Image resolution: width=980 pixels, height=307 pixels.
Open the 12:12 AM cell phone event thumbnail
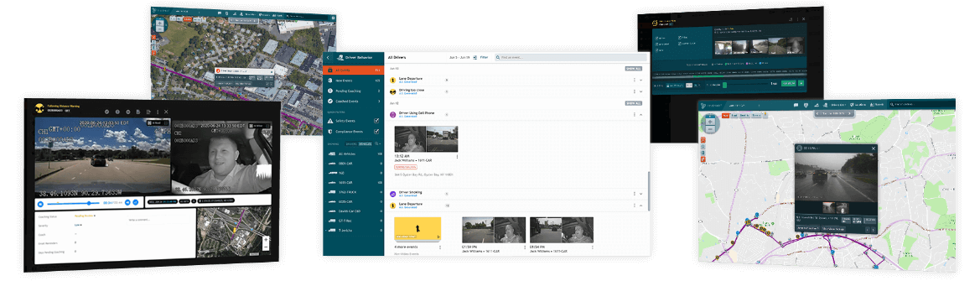(x=426, y=138)
